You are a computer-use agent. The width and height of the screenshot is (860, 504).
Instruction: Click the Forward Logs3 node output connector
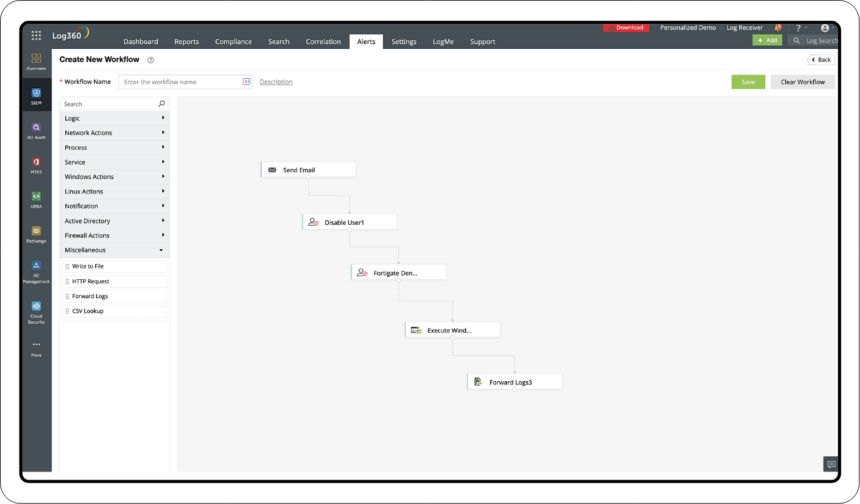[x=514, y=390]
